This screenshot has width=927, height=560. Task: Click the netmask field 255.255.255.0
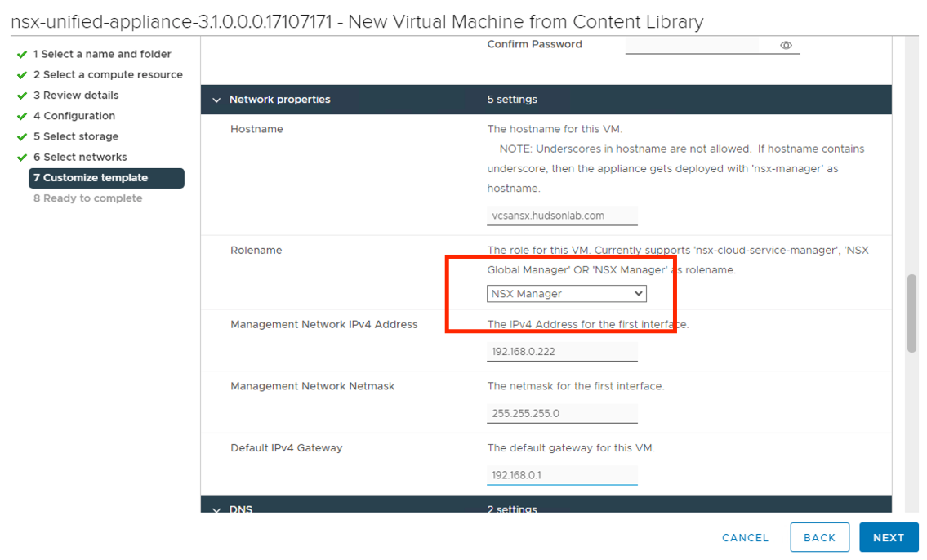pos(562,414)
